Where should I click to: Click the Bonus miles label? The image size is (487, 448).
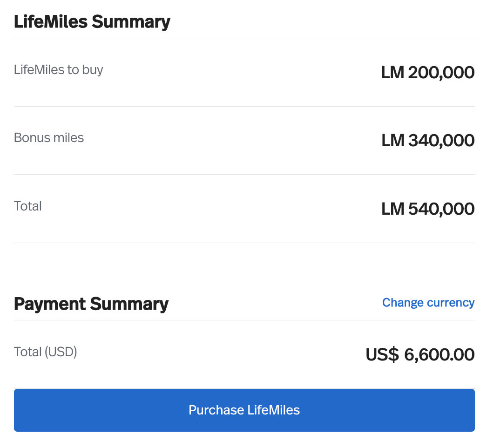[48, 137]
